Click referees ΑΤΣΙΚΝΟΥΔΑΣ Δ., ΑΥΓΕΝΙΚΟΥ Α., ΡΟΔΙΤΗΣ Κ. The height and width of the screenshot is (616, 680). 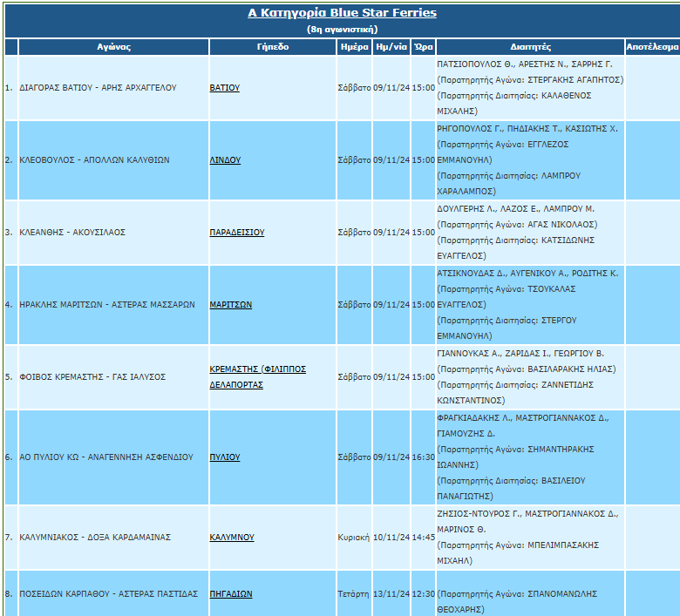pyautogui.click(x=527, y=274)
